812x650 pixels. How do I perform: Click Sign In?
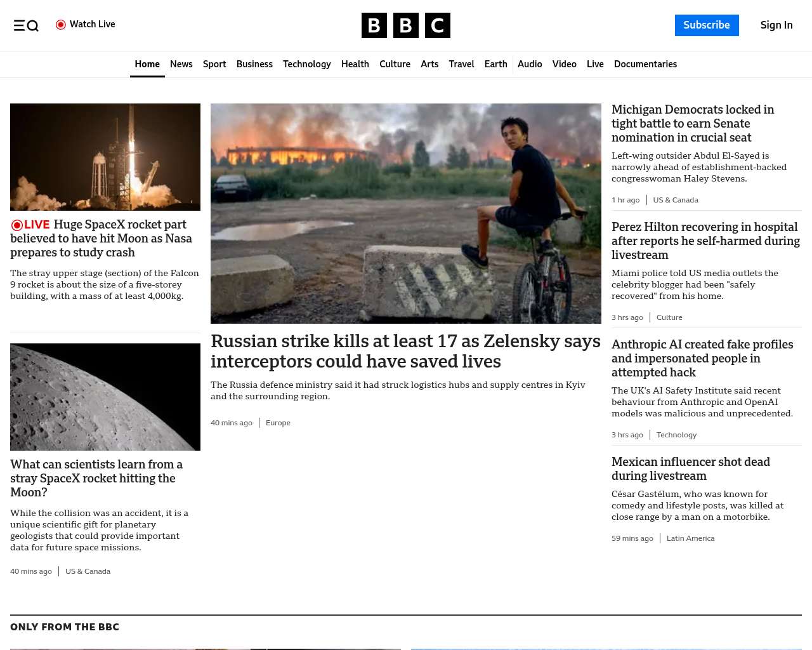[x=776, y=25]
